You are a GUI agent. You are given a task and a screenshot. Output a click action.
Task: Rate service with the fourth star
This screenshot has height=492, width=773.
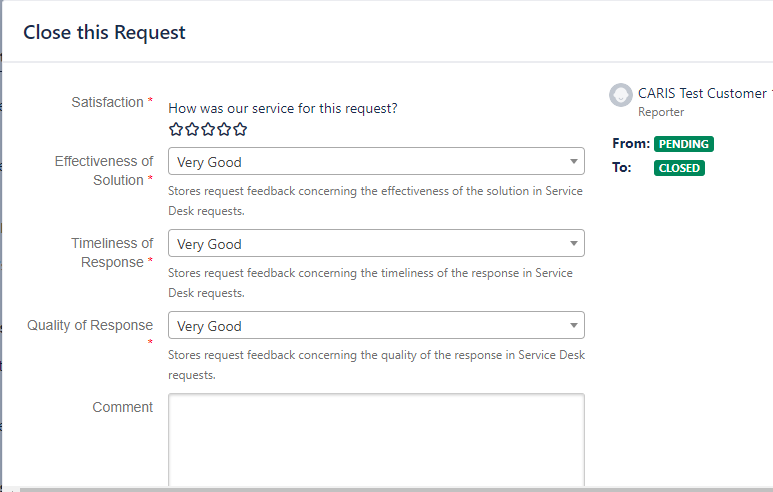point(224,129)
